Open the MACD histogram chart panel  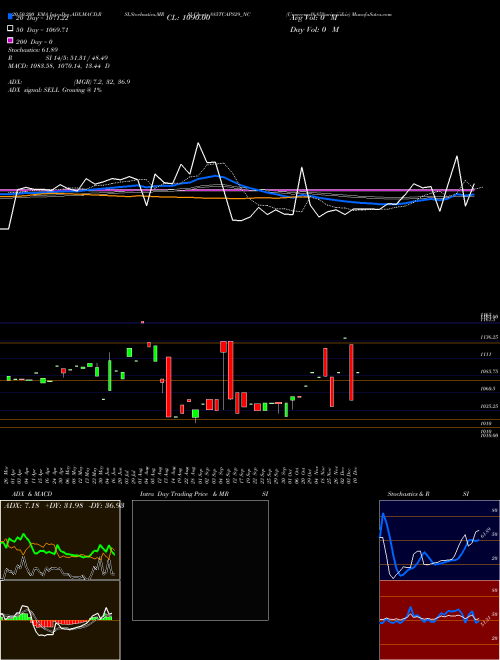click(60, 620)
